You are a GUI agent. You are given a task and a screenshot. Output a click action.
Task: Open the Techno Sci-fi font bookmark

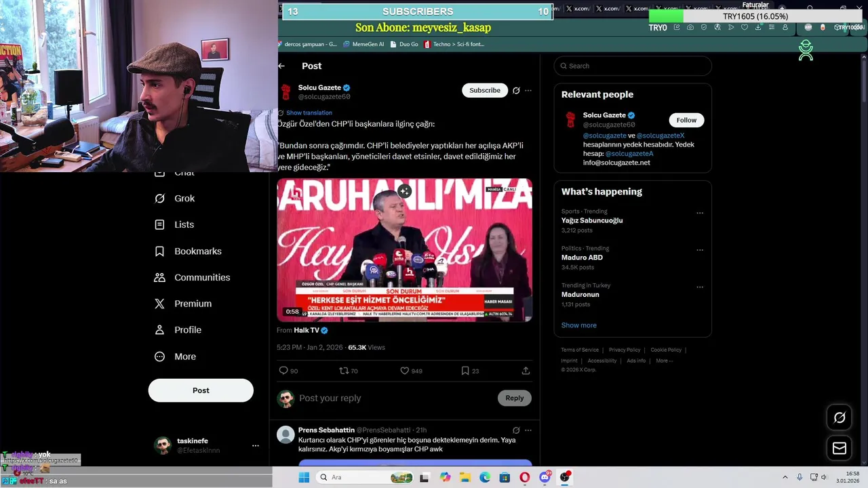pos(454,44)
